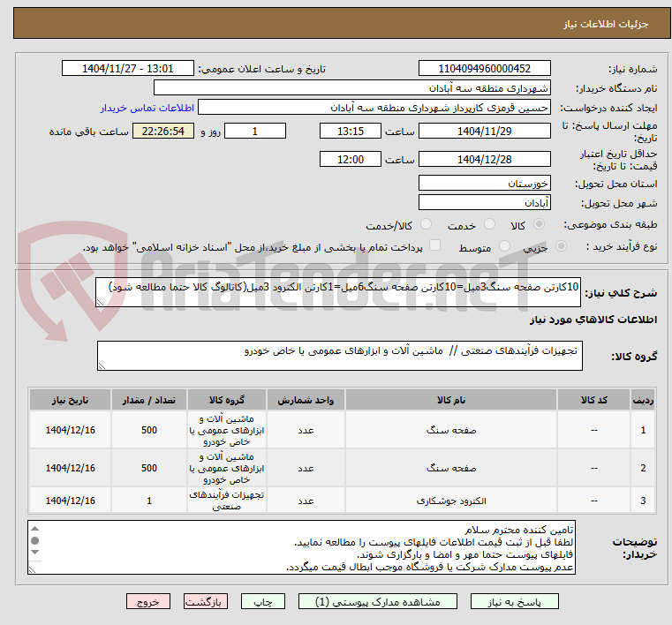Open مشاهده مدارک پیوستی (1) button
This screenshot has height=625, width=672.
(378, 602)
